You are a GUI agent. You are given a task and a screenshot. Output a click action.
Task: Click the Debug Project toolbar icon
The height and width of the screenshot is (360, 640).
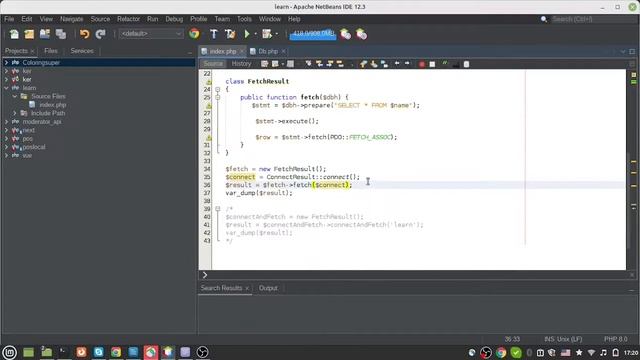[267, 34]
